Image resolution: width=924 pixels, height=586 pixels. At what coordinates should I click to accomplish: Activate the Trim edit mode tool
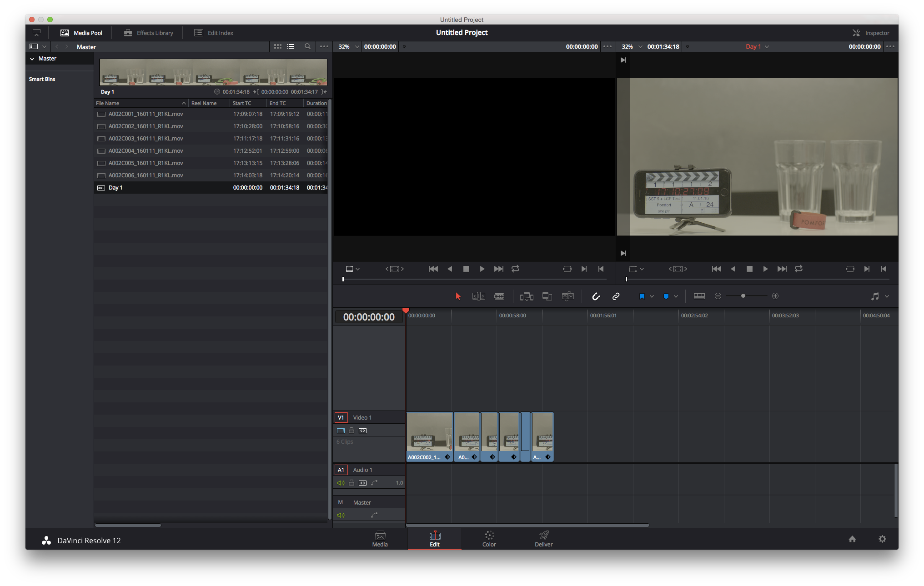[x=479, y=296]
